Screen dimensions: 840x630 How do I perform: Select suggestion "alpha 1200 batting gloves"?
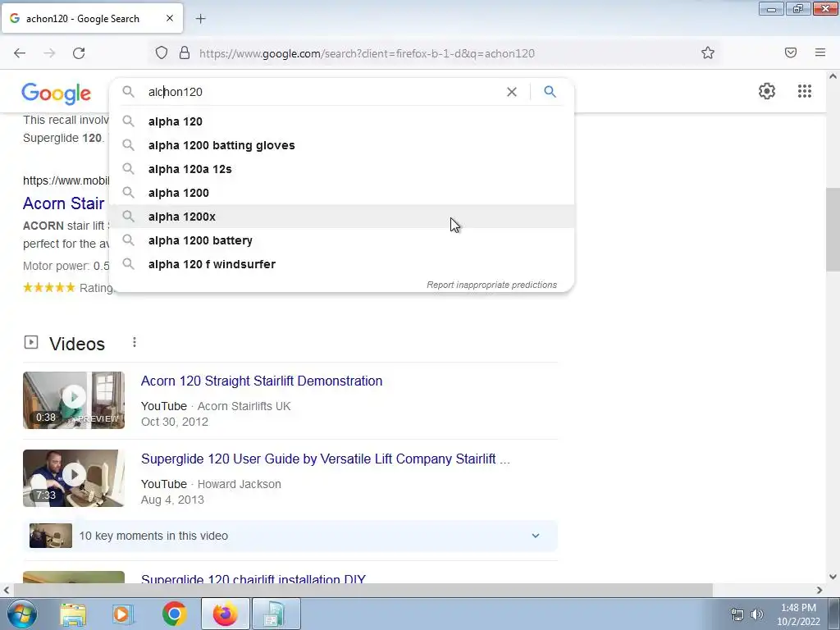pyautogui.click(x=342, y=145)
